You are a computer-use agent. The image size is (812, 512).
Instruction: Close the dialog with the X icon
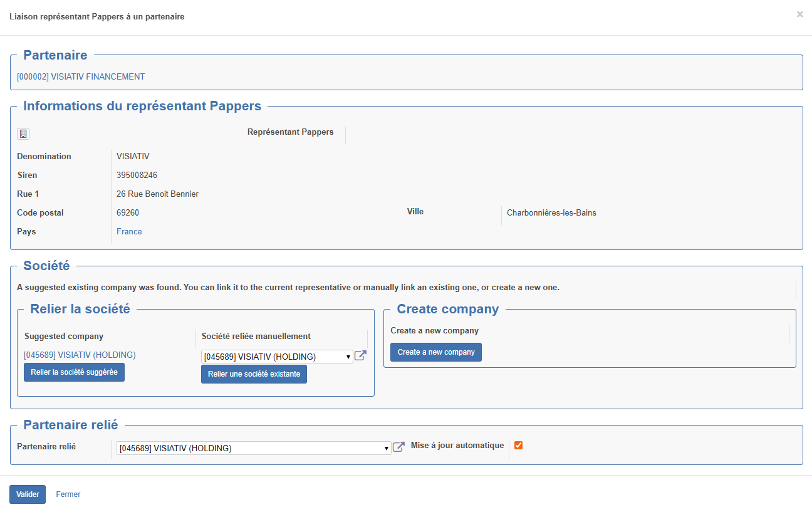[800, 14]
